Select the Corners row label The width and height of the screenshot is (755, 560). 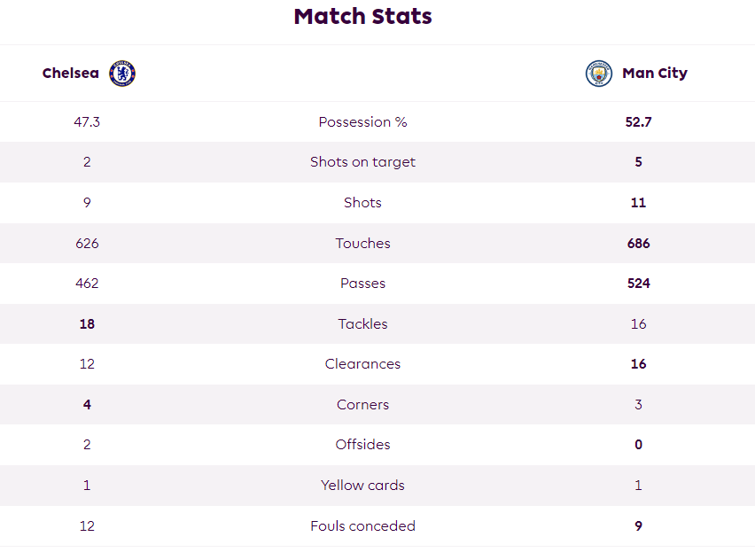coord(363,404)
